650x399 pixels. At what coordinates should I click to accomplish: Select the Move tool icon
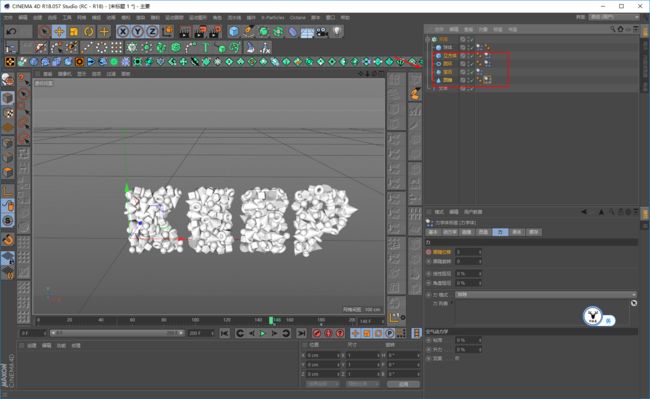(59, 31)
